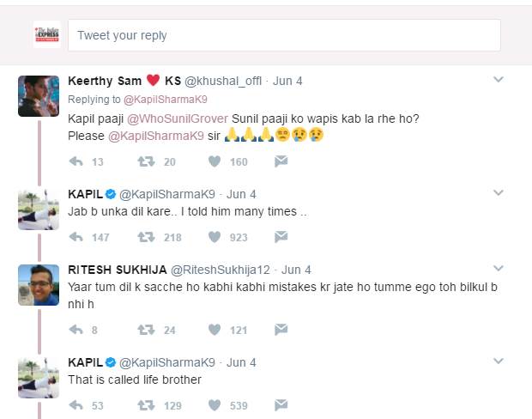Retweet Keerthy Sam's tweet
This screenshot has height=419, width=532.
click(146, 161)
